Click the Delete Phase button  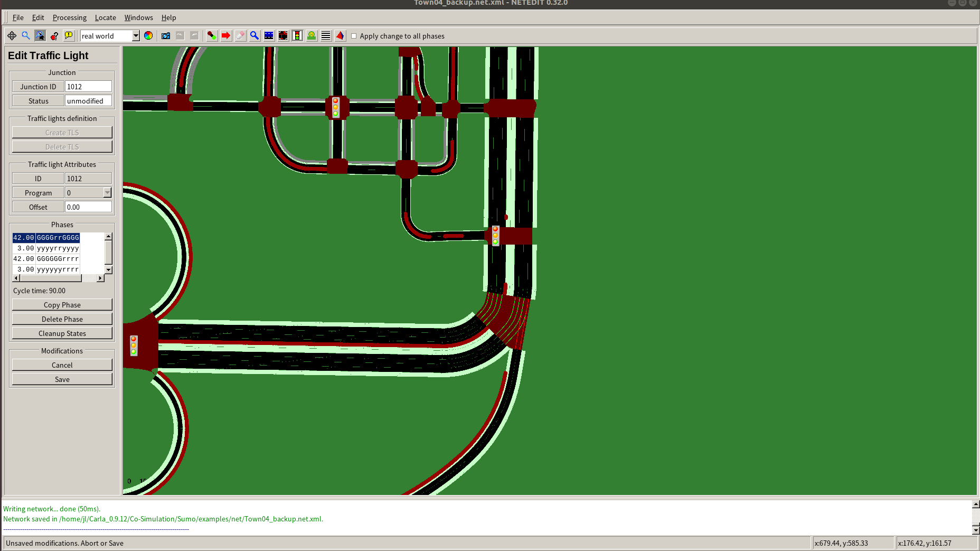click(x=62, y=319)
